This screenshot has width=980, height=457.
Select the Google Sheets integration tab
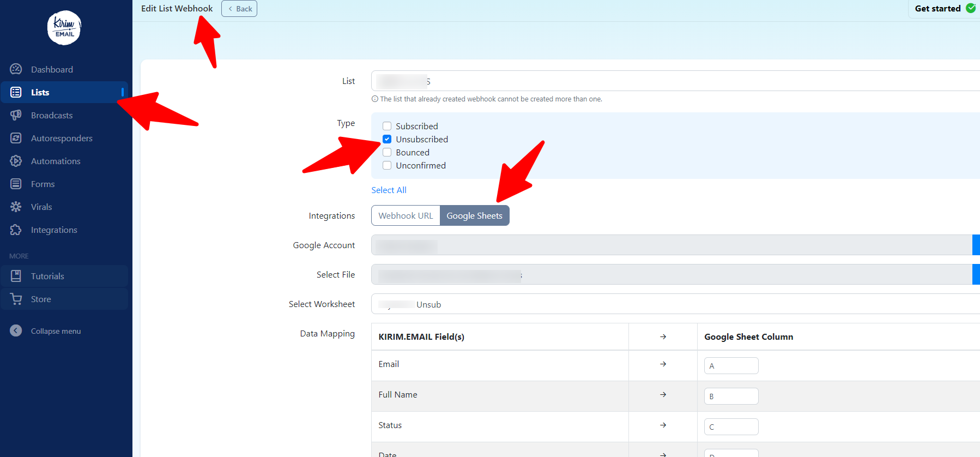475,215
